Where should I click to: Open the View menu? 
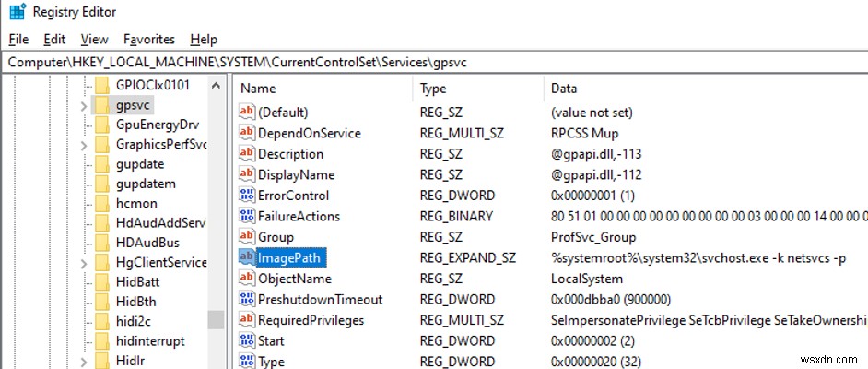pos(94,40)
